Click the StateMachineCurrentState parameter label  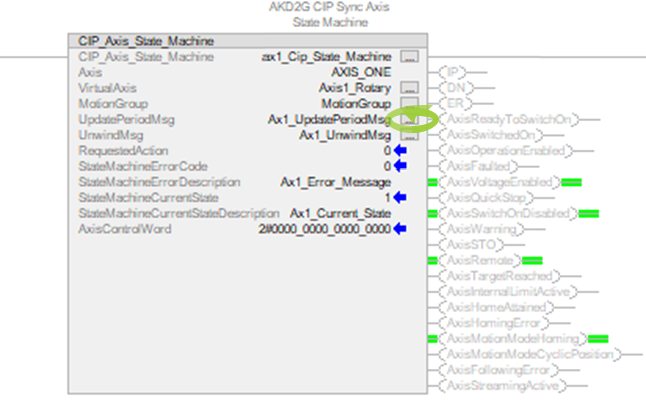(148, 198)
